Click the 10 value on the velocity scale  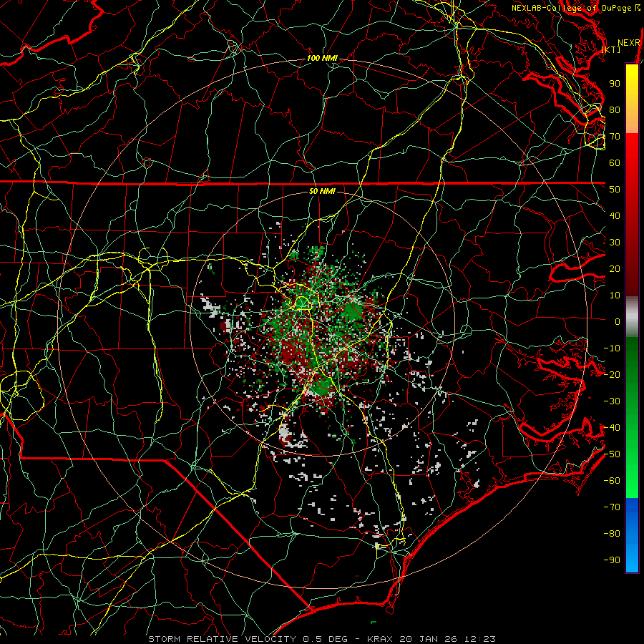[x=615, y=296]
